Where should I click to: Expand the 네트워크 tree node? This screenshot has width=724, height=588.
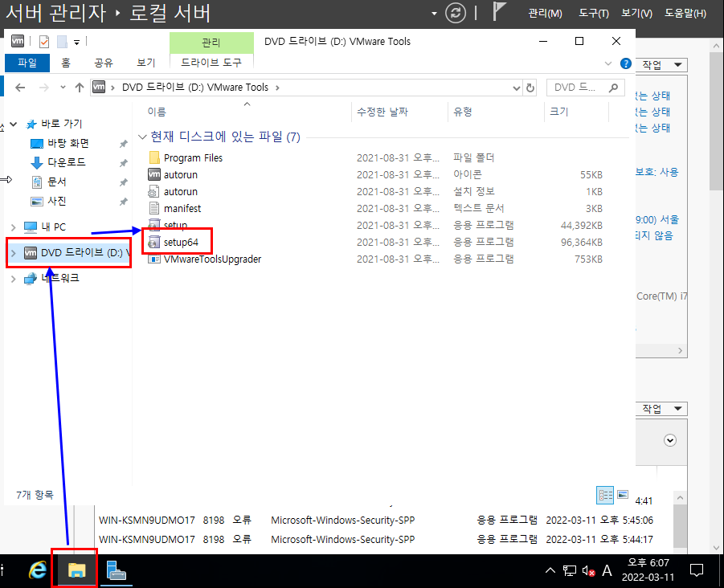click(14, 279)
